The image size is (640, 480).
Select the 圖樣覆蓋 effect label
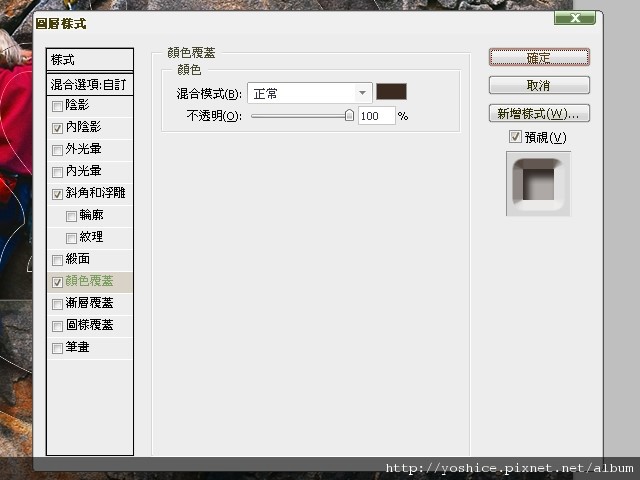pyautogui.click(x=89, y=325)
